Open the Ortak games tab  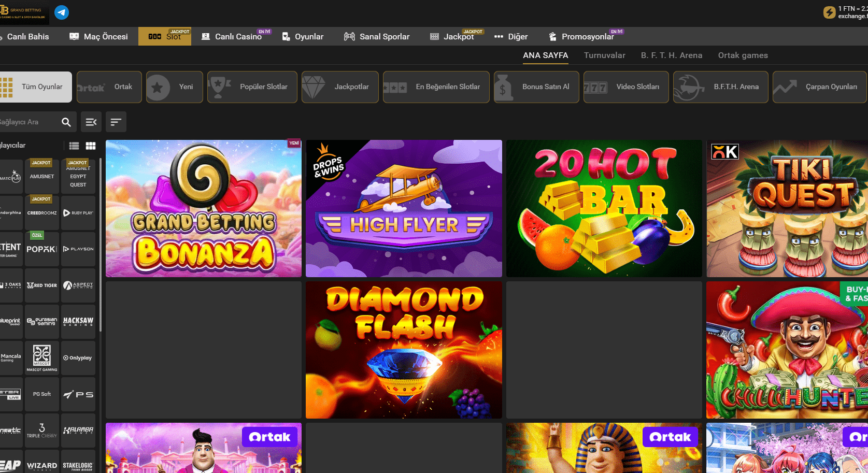(x=743, y=55)
